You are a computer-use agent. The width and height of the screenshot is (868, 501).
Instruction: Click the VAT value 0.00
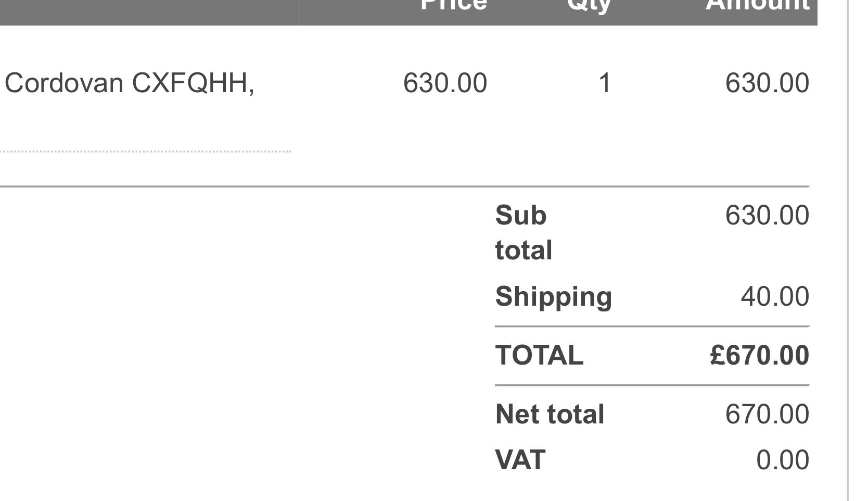783,460
